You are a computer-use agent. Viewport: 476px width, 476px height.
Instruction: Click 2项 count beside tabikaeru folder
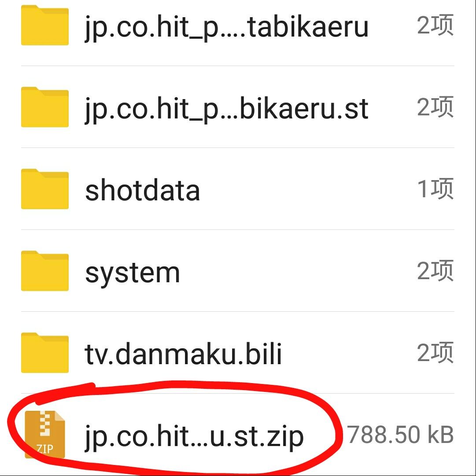(435, 25)
